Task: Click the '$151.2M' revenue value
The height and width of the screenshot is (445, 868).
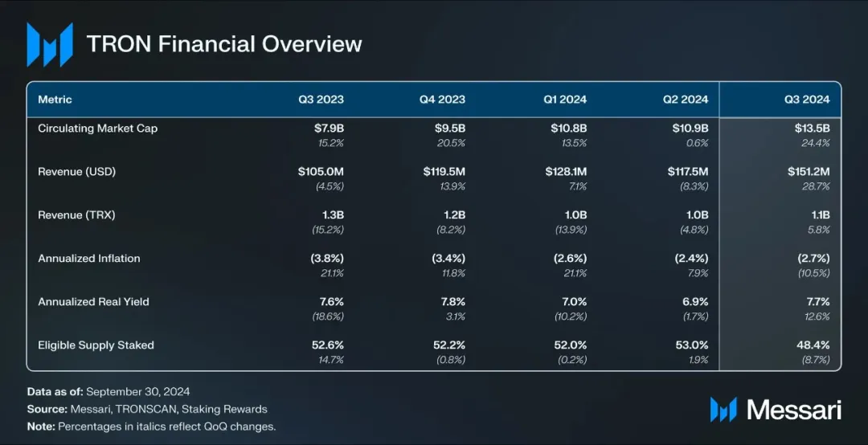Action: [x=809, y=172]
